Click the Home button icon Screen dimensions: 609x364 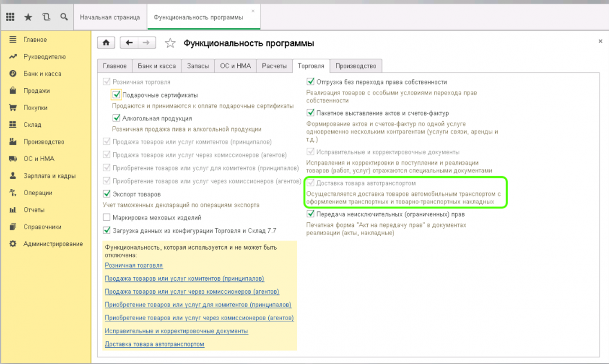(106, 42)
